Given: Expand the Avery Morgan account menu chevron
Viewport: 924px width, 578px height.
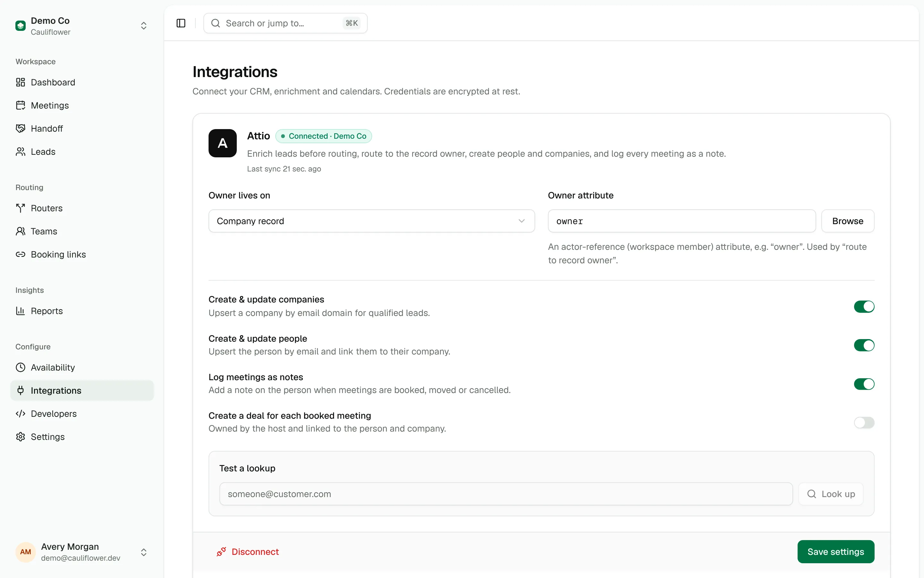Looking at the screenshot, I should pyautogui.click(x=143, y=552).
